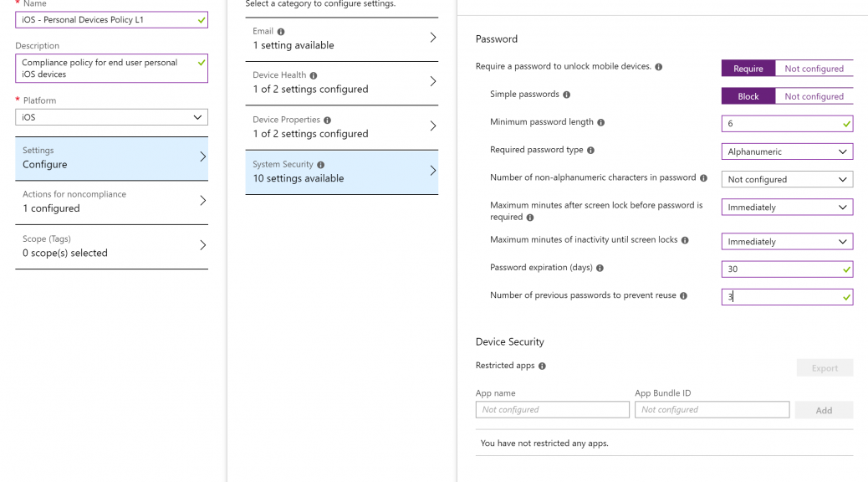The height and width of the screenshot is (482, 868).
Task: Click info icon next to Email category
Action: point(281,32)
